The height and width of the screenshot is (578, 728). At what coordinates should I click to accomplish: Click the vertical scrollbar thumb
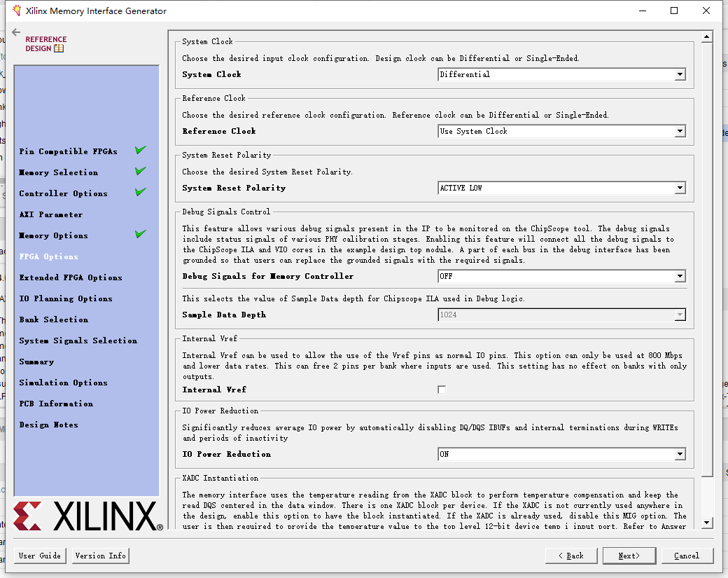(706, 259)
